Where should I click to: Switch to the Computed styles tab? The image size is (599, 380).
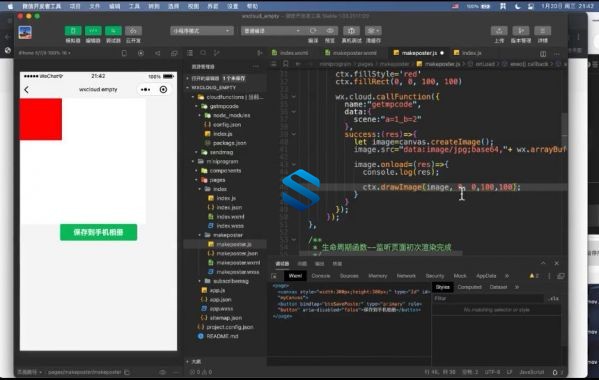469,287
